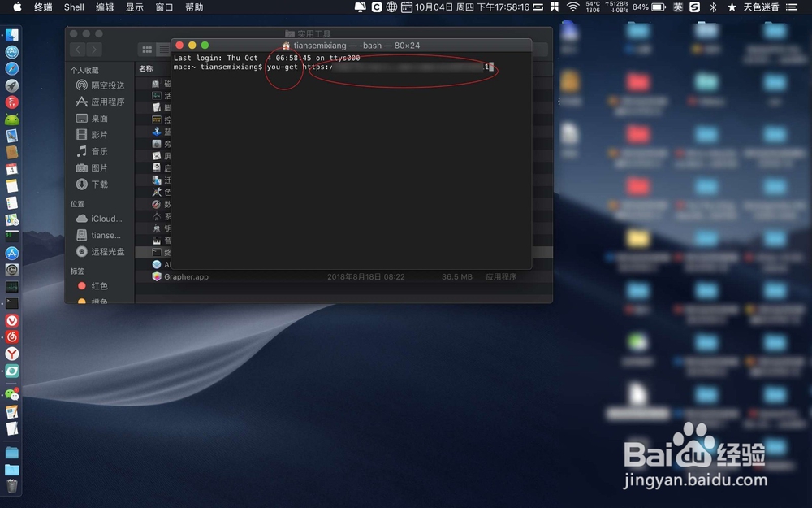
Task: Open Notification Center list icon in menu bar
Action: tap(792, 7)
